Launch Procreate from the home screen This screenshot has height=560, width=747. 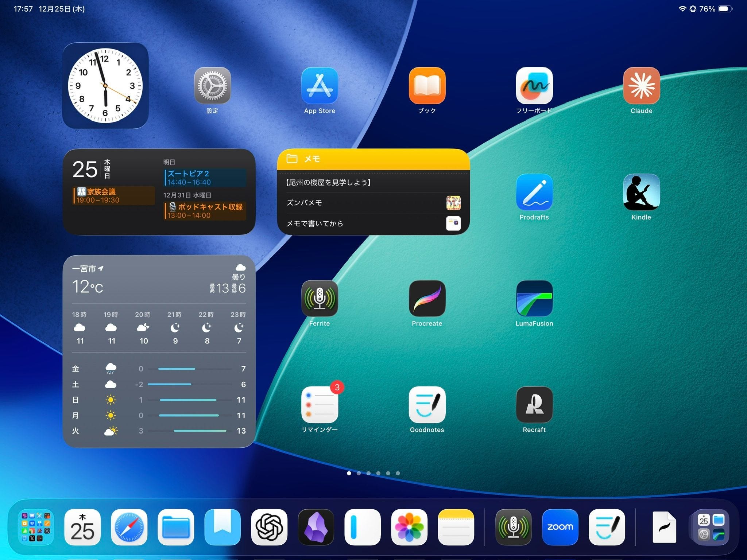pos(427,299)
